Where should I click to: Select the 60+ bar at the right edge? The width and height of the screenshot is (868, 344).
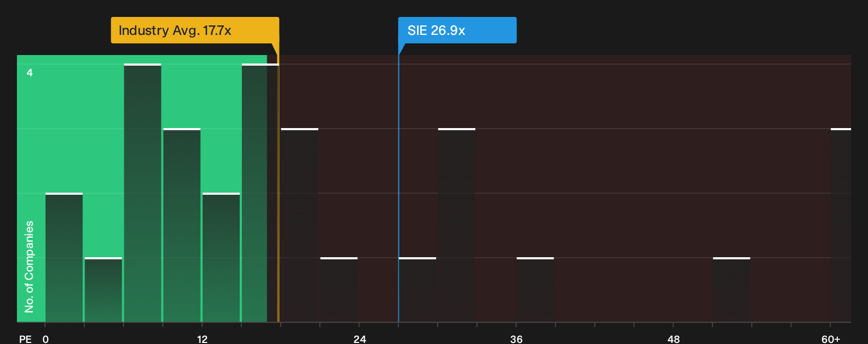coord(841,225)
